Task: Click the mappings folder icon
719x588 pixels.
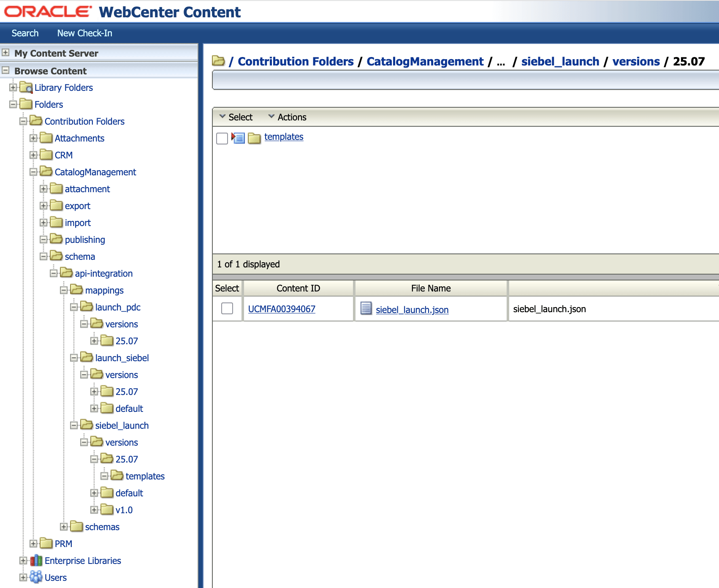Action: tap(76, 290)
